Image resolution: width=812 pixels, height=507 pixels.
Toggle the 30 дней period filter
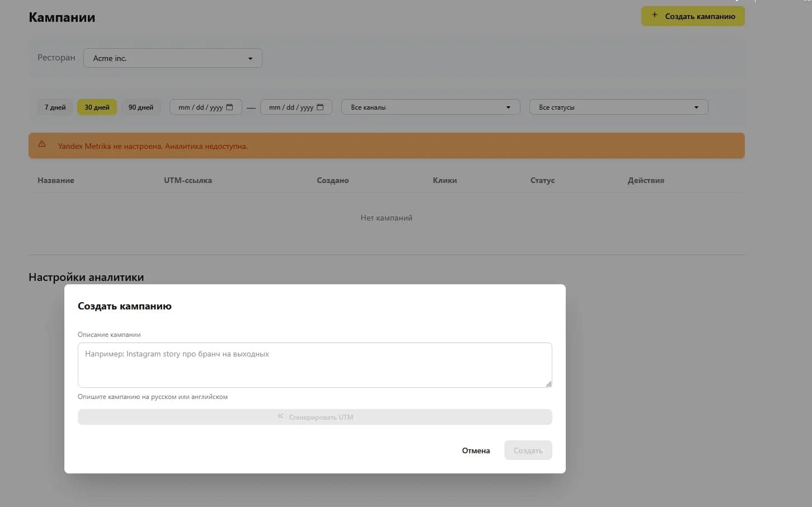pos(97,107)
